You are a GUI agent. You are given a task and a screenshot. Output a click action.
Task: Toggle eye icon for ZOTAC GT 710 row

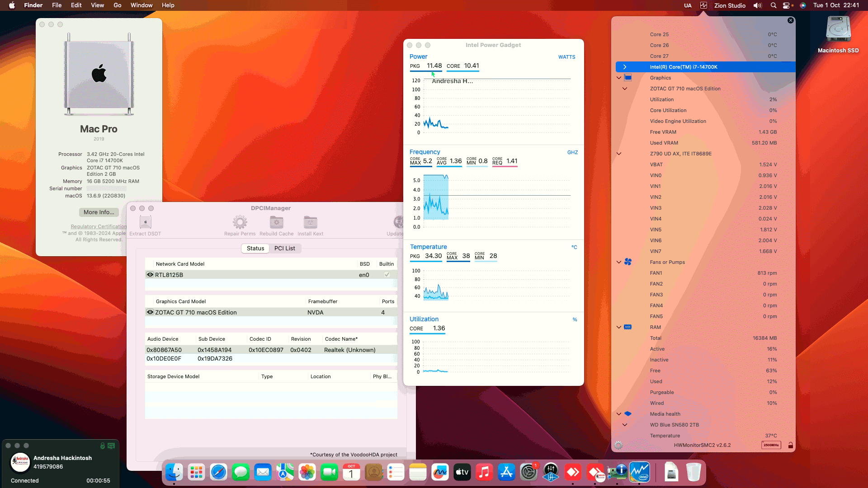point(150,312)
